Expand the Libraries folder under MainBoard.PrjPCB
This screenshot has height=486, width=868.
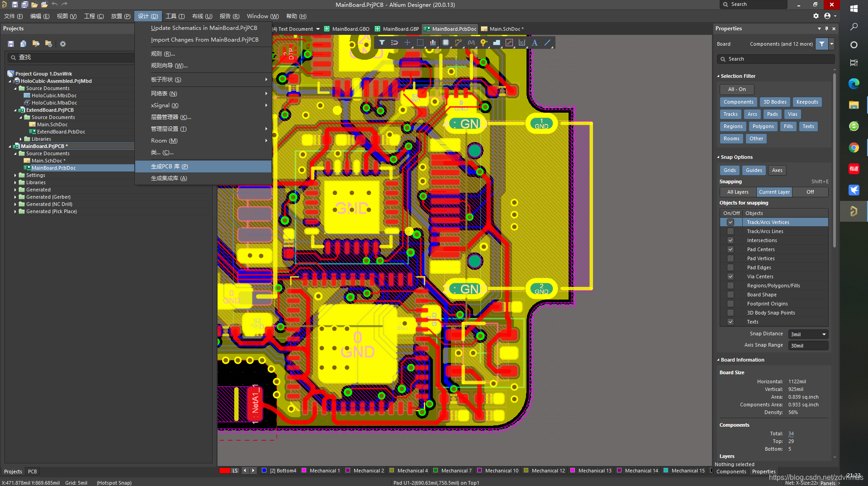pyautogui.click(x=15, y=182)
